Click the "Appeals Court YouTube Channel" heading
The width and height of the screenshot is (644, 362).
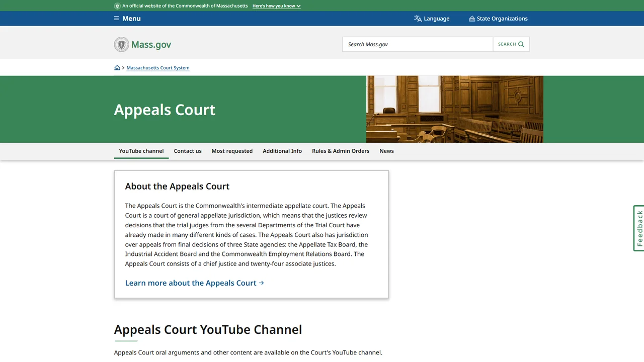(208, 329)
